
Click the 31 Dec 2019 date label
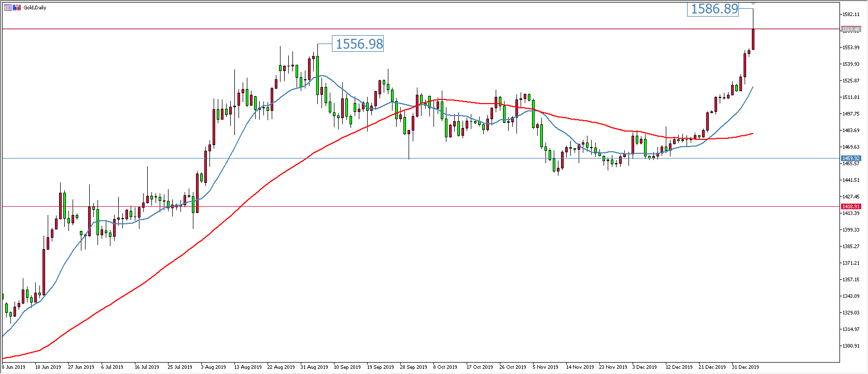click(746, 367)
